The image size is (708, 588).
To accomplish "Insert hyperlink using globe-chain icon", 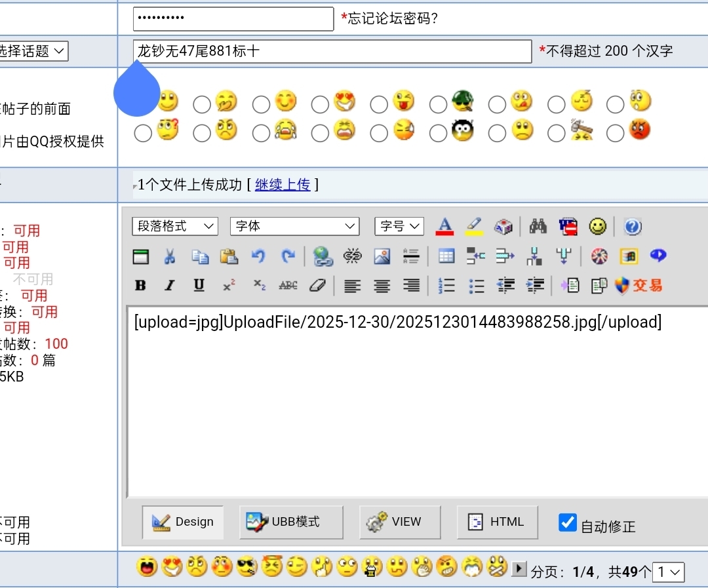I will [x=323, y=256].
